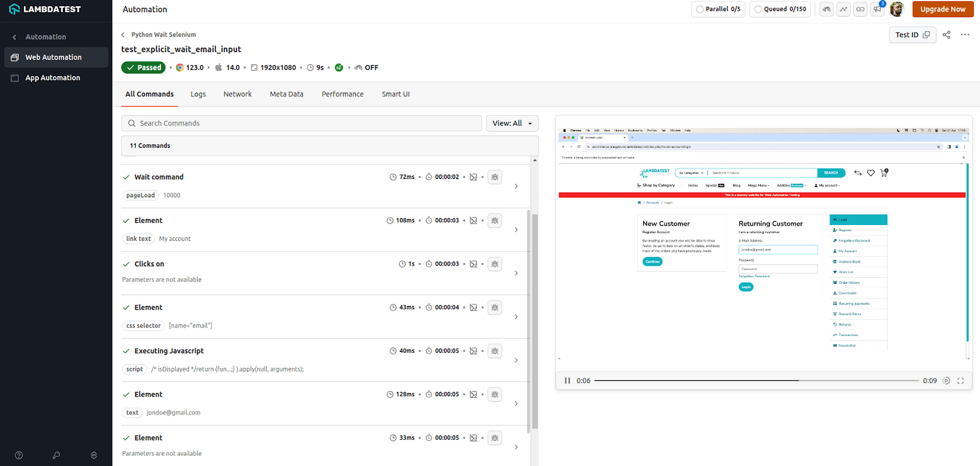This screenshot has height=466, width=980.
Task: Click Upgrade Now button
Action: tap(943, 9)
